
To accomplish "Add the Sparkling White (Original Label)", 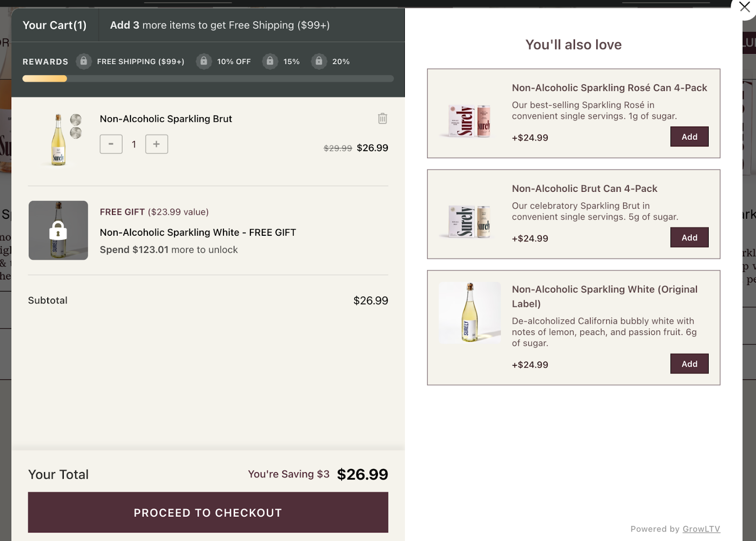I will (689, 363).
